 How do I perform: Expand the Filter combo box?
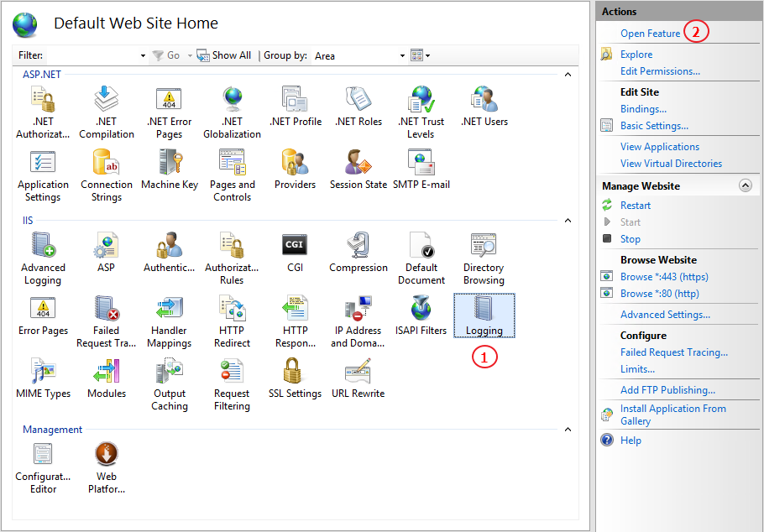[140, 55]
